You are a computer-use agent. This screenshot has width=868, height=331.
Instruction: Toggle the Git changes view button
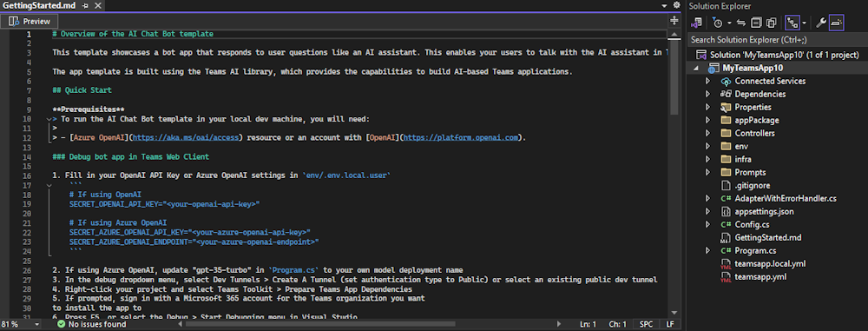(x=792, y=23)
